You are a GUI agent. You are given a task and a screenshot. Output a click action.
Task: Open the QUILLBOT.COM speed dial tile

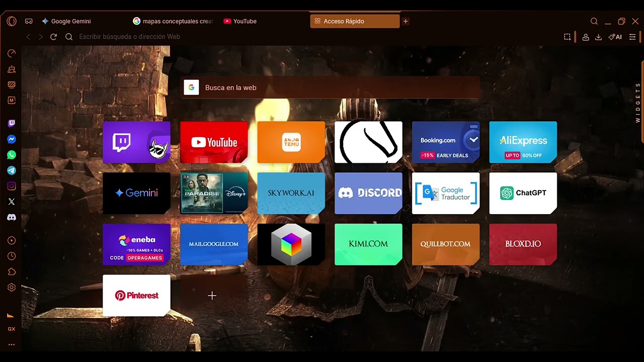[x=446, y=244]
